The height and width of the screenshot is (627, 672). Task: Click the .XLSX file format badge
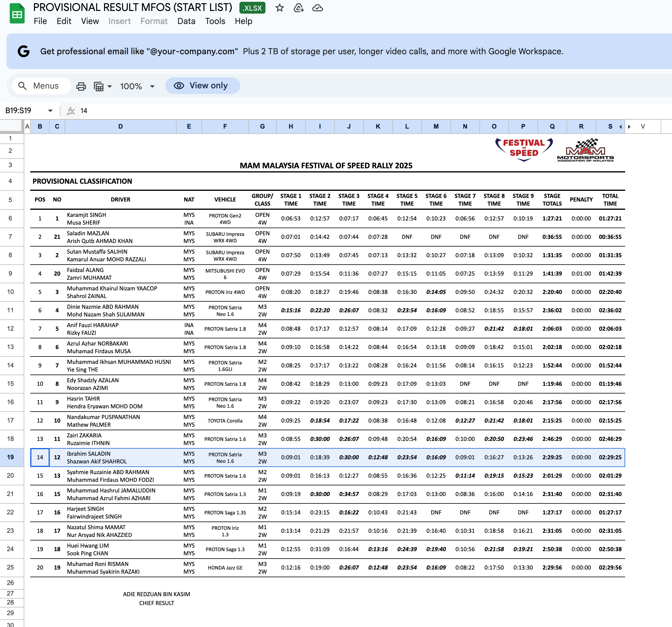[x=252, y=8]
